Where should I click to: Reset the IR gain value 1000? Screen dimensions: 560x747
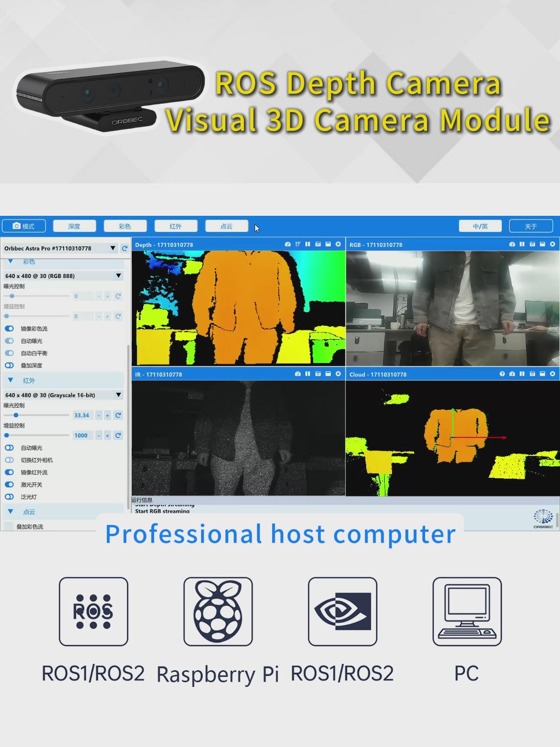[x=118, y=435]
